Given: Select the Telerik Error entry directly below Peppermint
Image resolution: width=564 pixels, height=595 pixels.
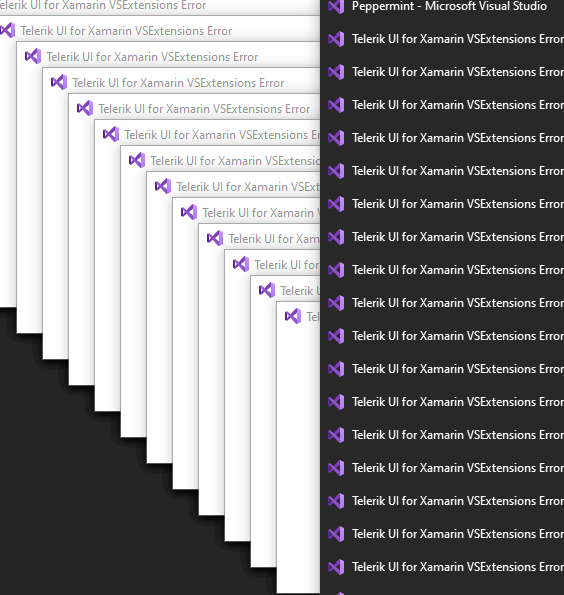Looking at the screenshot, I should [x=457, y=39].
